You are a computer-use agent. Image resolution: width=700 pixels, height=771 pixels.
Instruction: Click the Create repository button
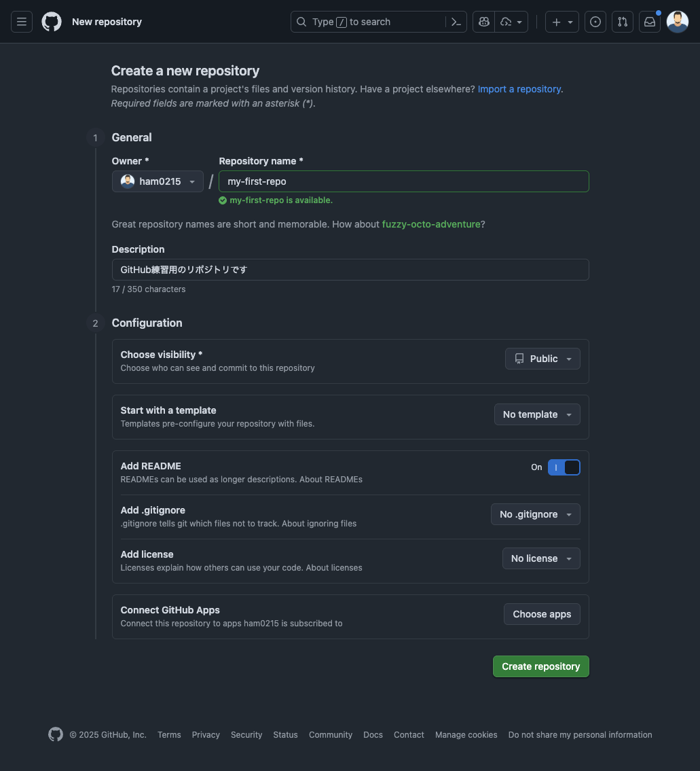tap(540, 666)
